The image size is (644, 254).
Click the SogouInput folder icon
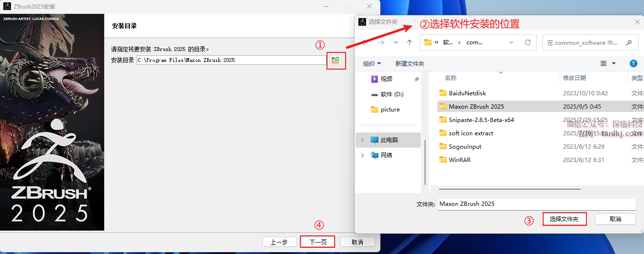[x=443, y=147]
